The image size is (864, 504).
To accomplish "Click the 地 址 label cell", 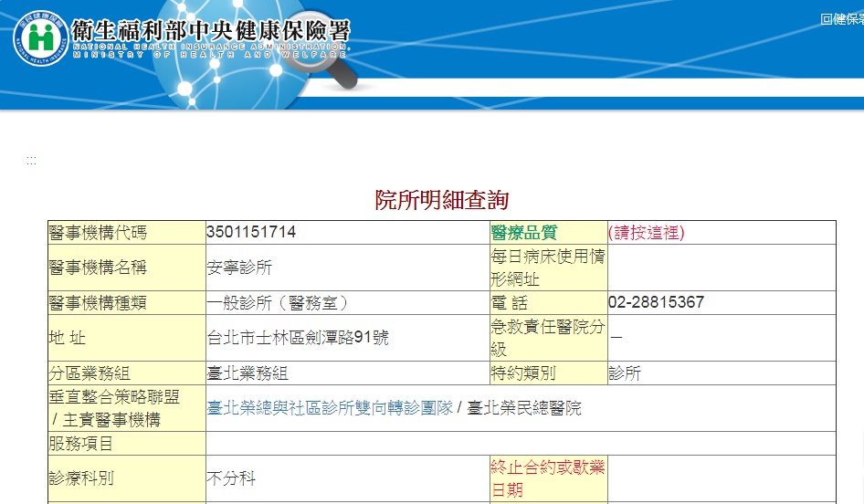I will (127, 338).
